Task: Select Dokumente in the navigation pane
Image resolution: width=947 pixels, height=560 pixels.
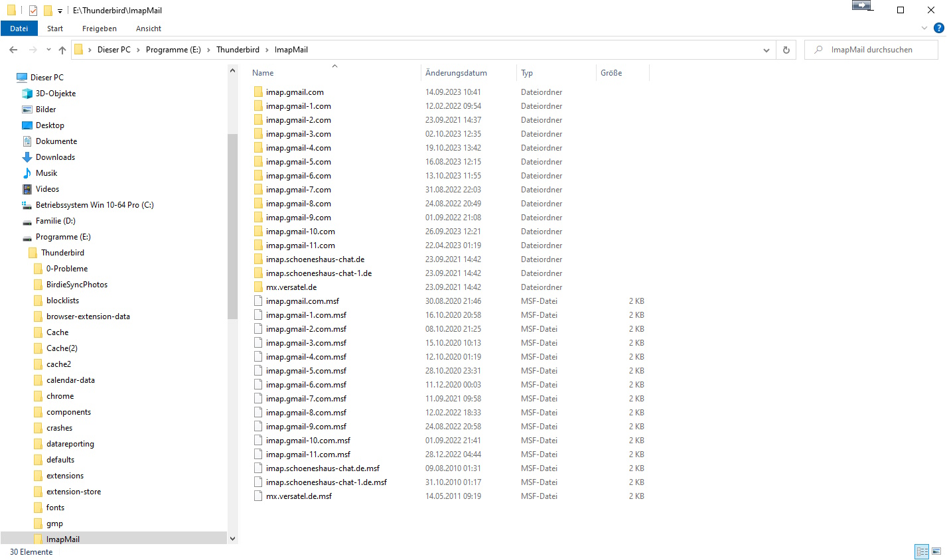Action: coord(56,141)
